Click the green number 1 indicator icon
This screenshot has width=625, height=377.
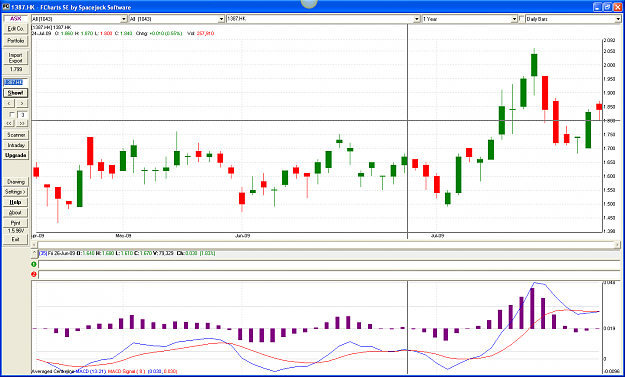point(34,264)
